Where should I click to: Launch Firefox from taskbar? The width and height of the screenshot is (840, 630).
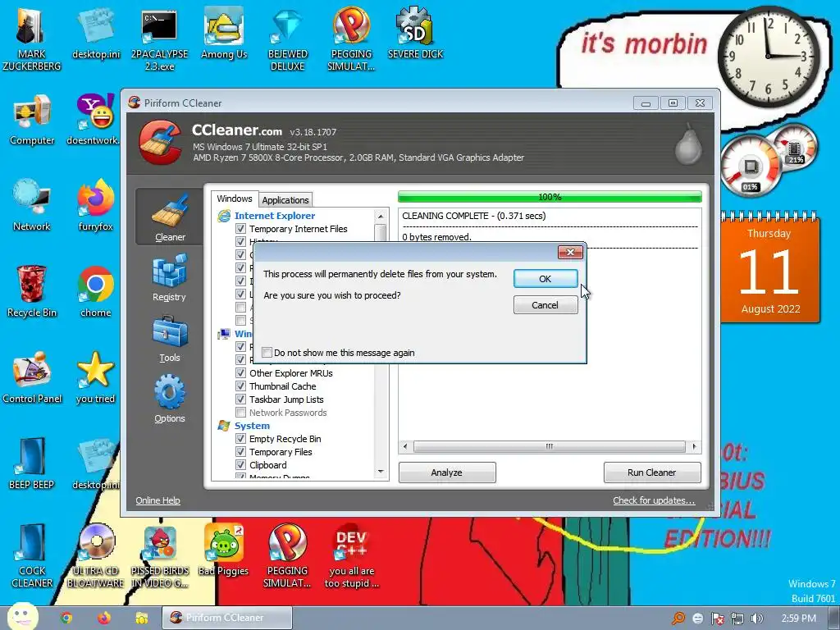[x=104, y=618]
